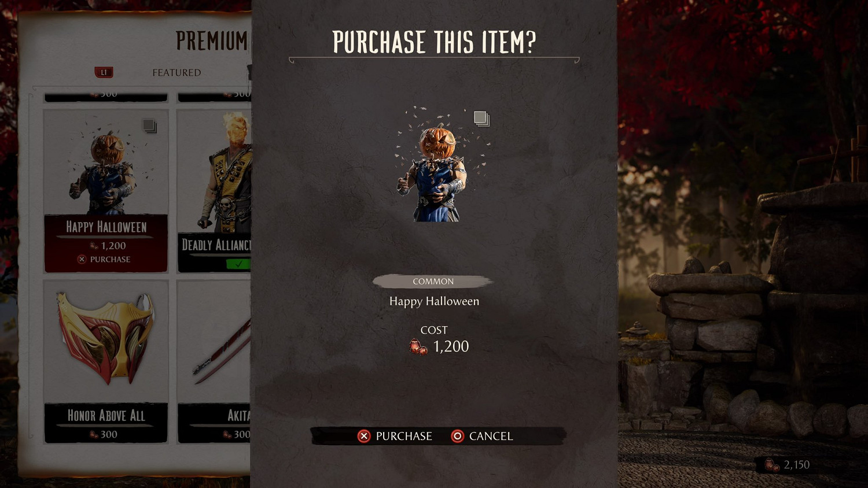Select the Happy Halloween store tile

[x=106, y=191]
